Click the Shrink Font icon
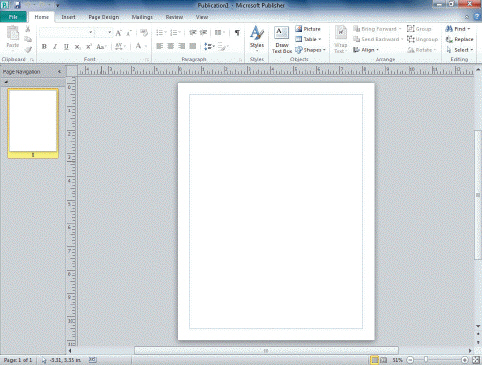This screenshot has height=365, width=482. (x=129, y=33)
